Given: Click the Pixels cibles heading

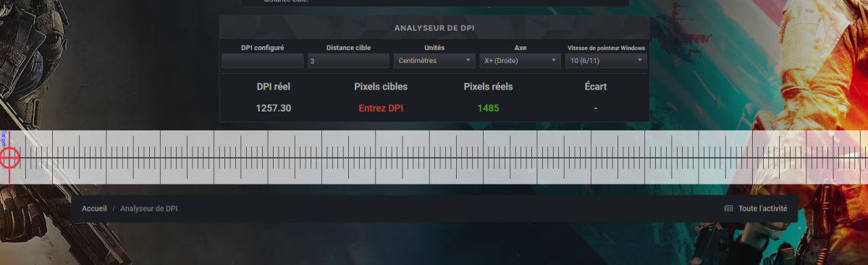Looking at the screenshot, I should click(381, 87).
